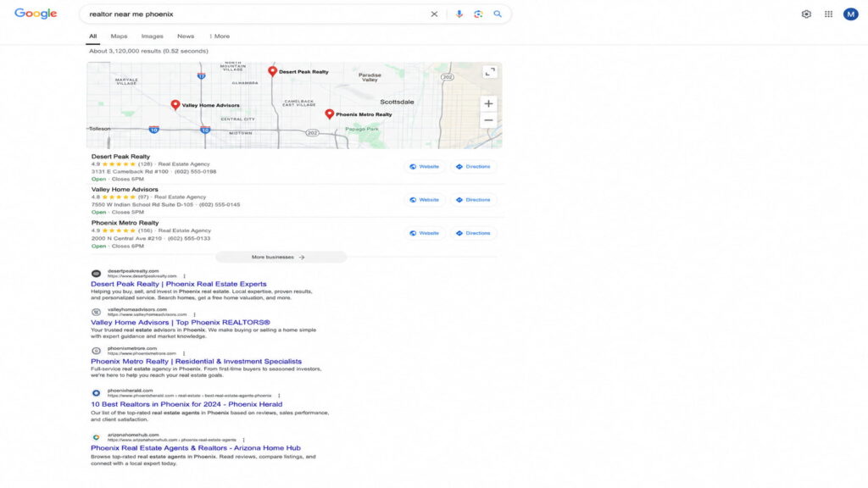
Task: Switch to the Images tab
Action: [x=153, y=36]
